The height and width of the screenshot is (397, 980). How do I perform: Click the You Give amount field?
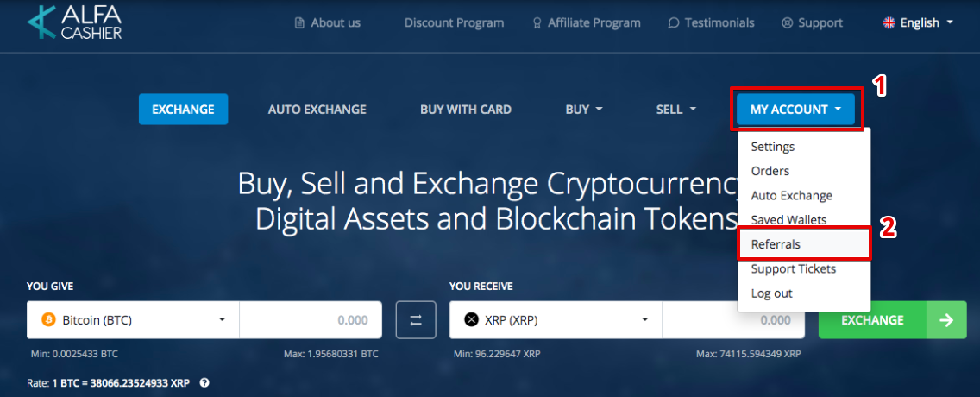[x=311, y=320]
